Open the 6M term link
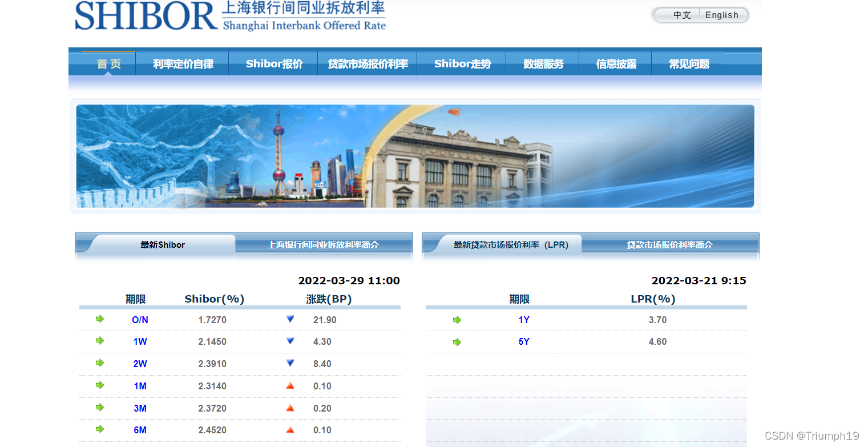 (140, 430)
